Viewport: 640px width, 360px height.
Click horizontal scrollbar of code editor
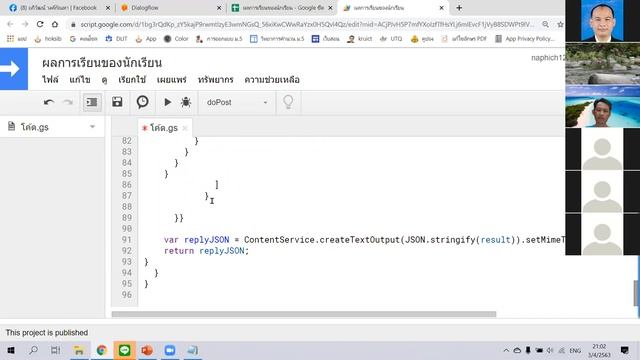tap(304, 314)
